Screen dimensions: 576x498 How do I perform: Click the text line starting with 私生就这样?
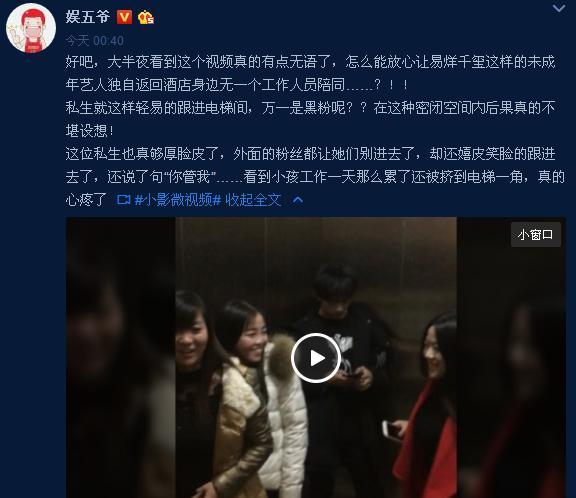[x=310, y=108]
